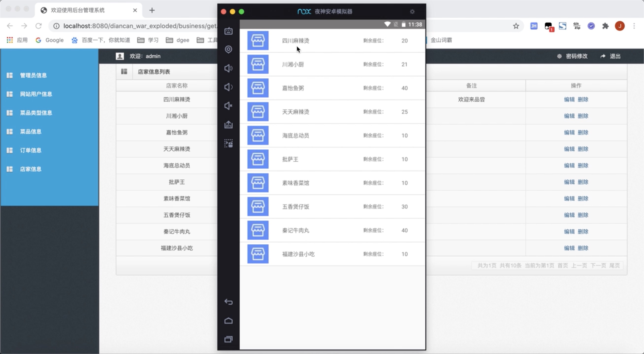This screenshot has width=644, height=354.
Task: Open the Nox virtual location icon
Action: [x=228, y=49]
